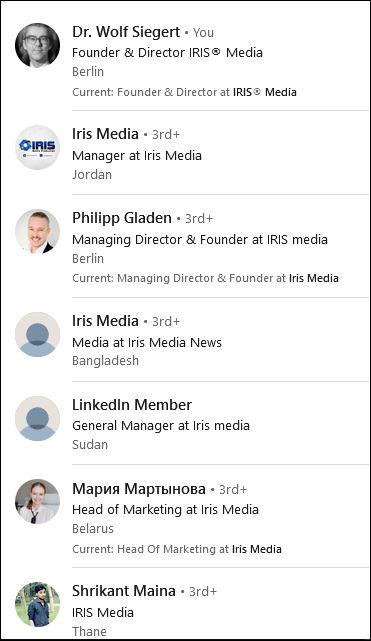Click the LinkedIn Member default avatar icon
Viewport: 371px width, 641px height.
pos(38,418)
